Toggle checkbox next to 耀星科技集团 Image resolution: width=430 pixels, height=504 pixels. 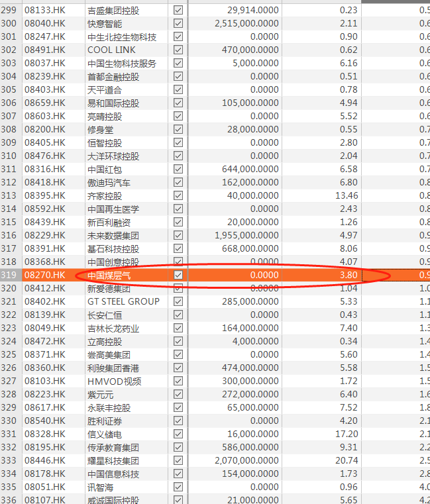point(178,460)
